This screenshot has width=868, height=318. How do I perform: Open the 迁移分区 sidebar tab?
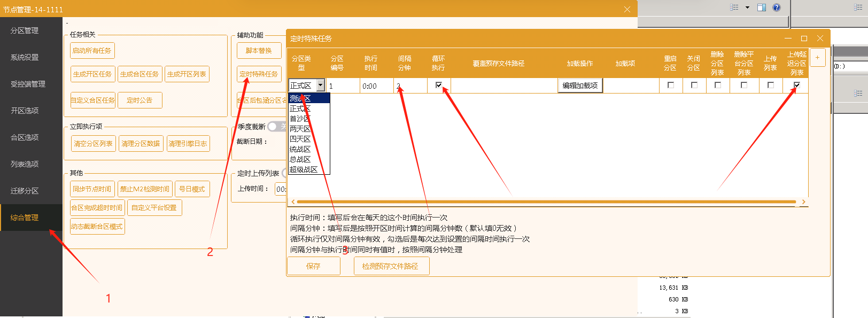(31, 191)
